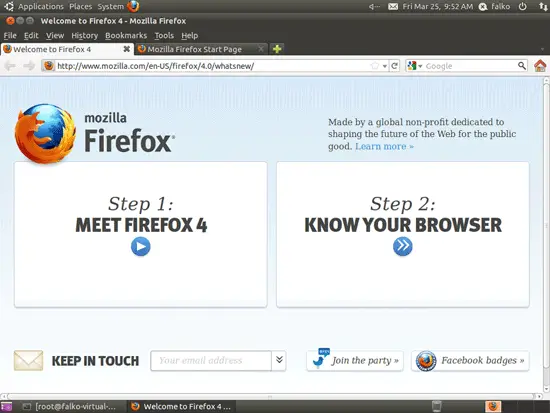Open the tab list dropdown arrow

[x=543, y=49]
